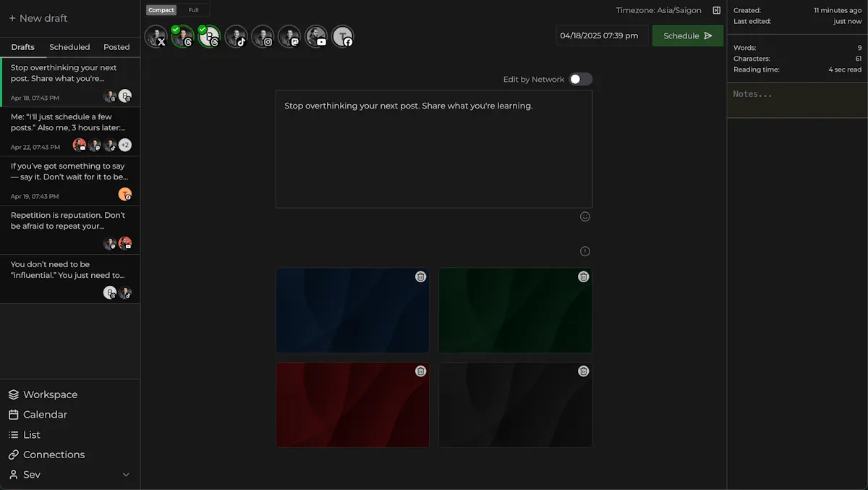Delete the green image attachment
Image resolution: width=868 pixels, height=490 pixels.
tap(583, 276)
